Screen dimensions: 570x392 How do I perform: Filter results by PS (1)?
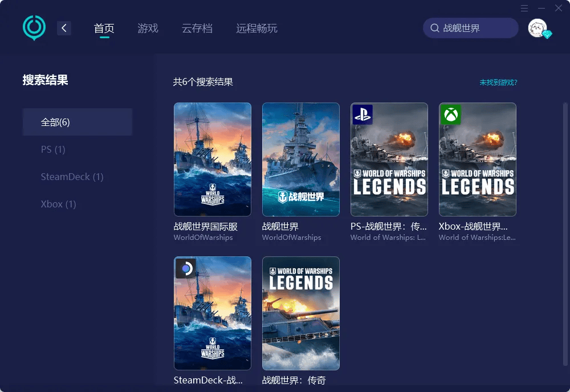click(x=53, y=149)
